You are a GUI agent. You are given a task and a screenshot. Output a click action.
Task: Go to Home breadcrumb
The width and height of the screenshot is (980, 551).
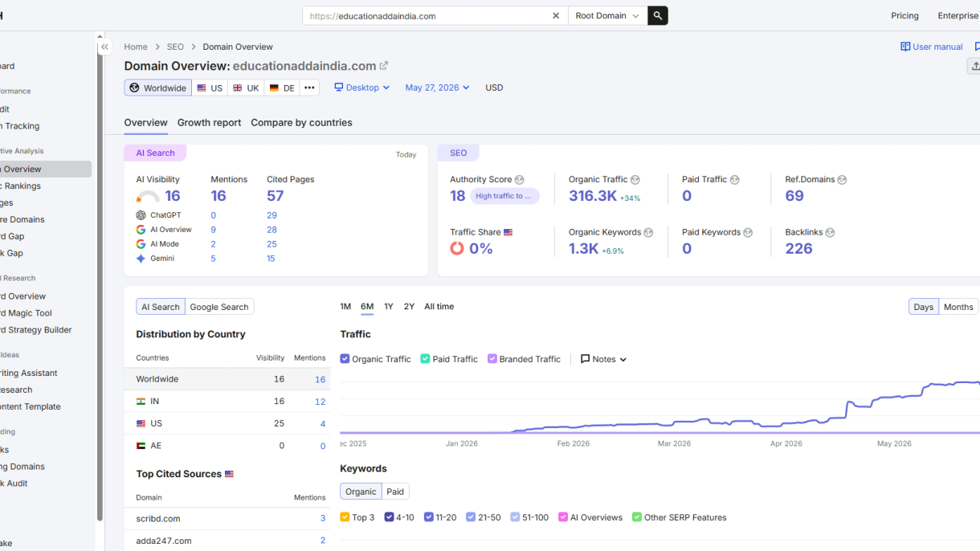point(136,47)
